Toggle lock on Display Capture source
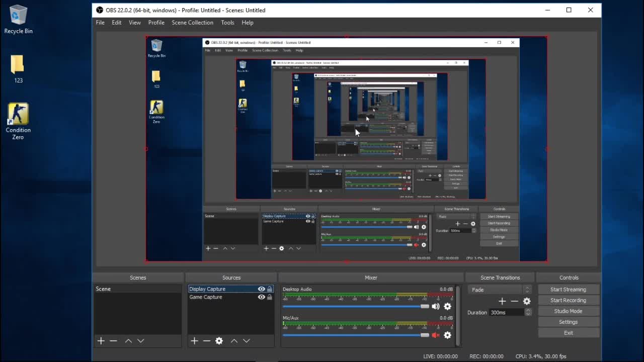The image size is (644, 362). (270, 289)
